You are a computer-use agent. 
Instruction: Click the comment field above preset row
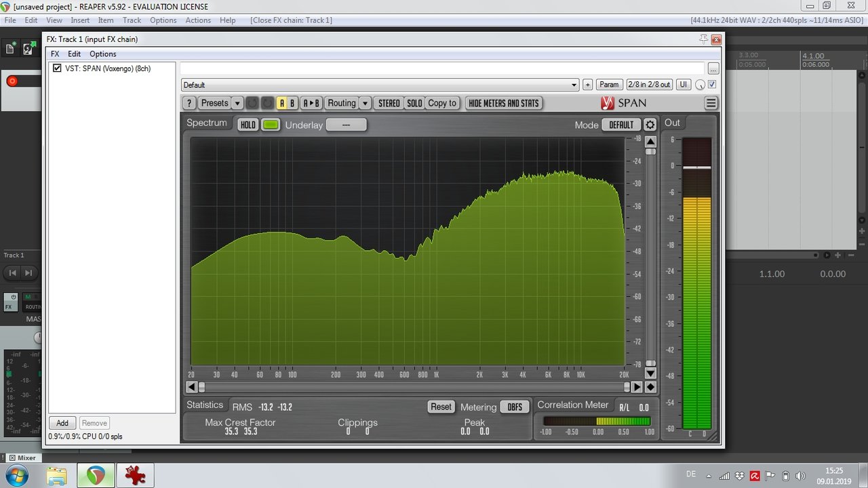click(442, 68)
